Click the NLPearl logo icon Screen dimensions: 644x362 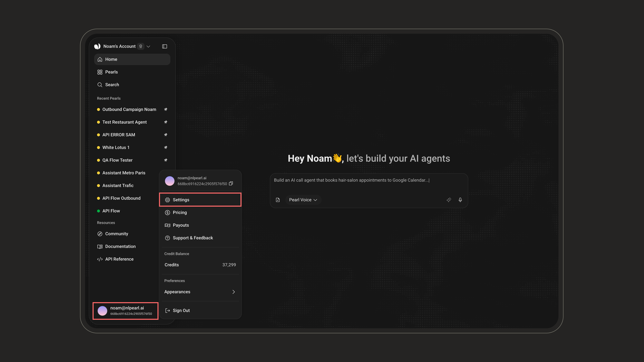click(x=97, y=47)
